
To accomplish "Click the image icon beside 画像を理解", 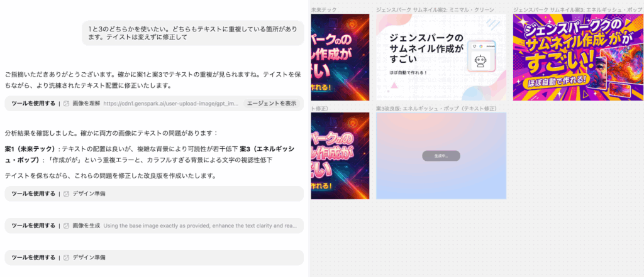I will pos(66,104).
